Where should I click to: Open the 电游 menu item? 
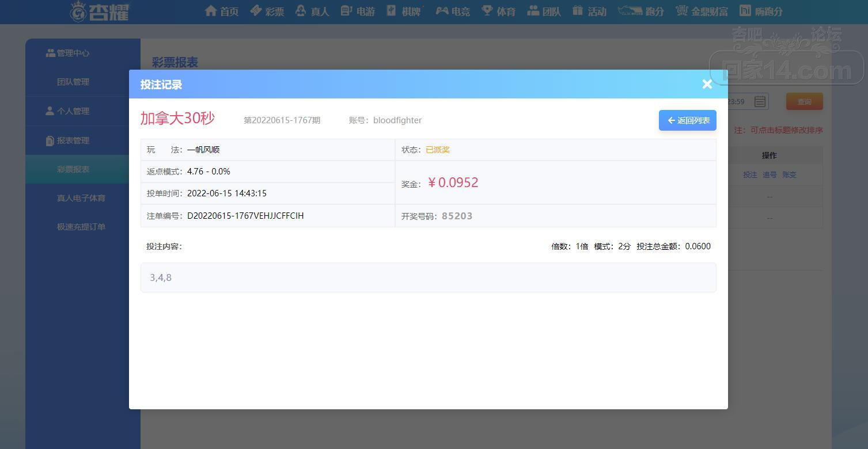click(358, 11)
